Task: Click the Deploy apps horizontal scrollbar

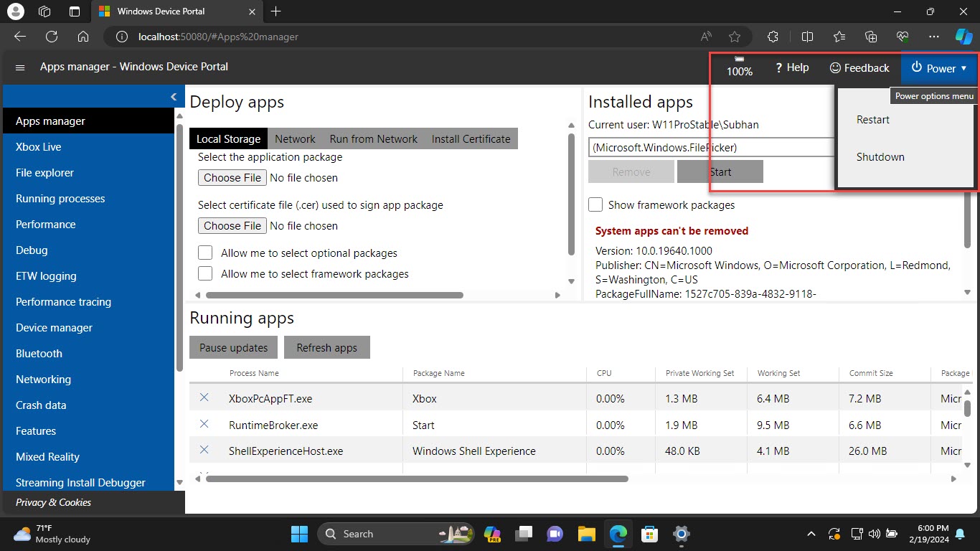Action: [334, 295]
